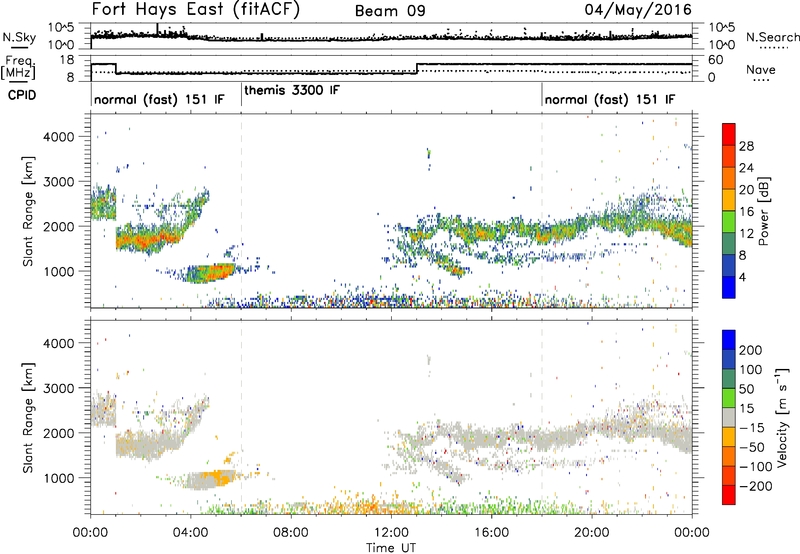Viewport: 800px width, 554px height.
Task: Click the '1000' tick on the velocity panel axis
Action: pos(58,477)
